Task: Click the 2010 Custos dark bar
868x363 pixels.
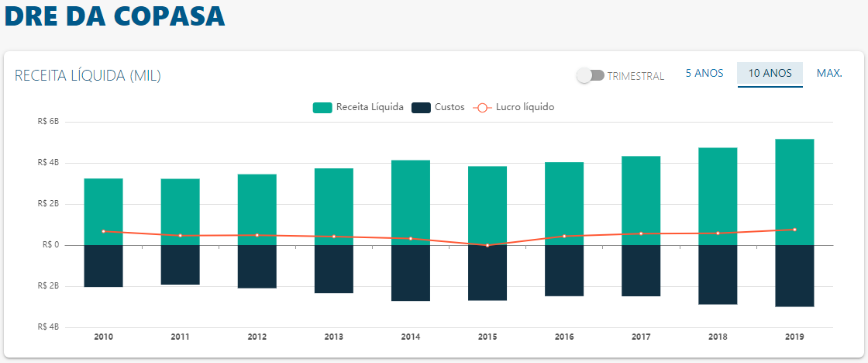Action: click(104, 266)
